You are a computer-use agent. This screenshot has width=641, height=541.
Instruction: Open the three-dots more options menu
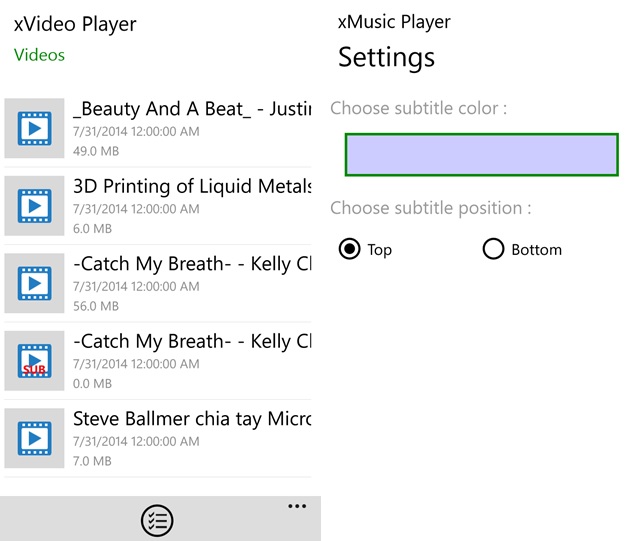(x=297, y=507)
